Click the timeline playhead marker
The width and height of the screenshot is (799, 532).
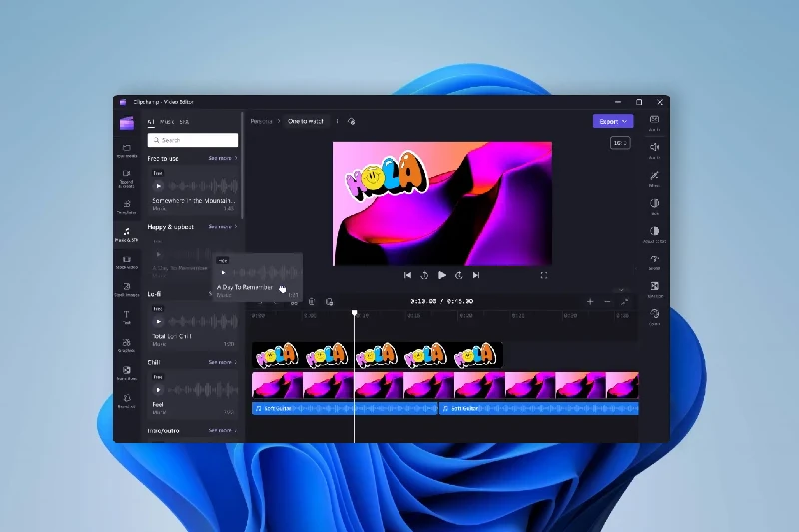(355, 314)
